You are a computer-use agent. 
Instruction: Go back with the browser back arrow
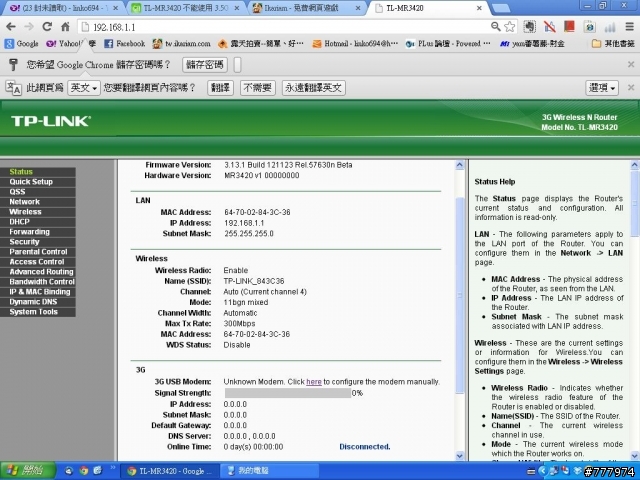[11, 27]
